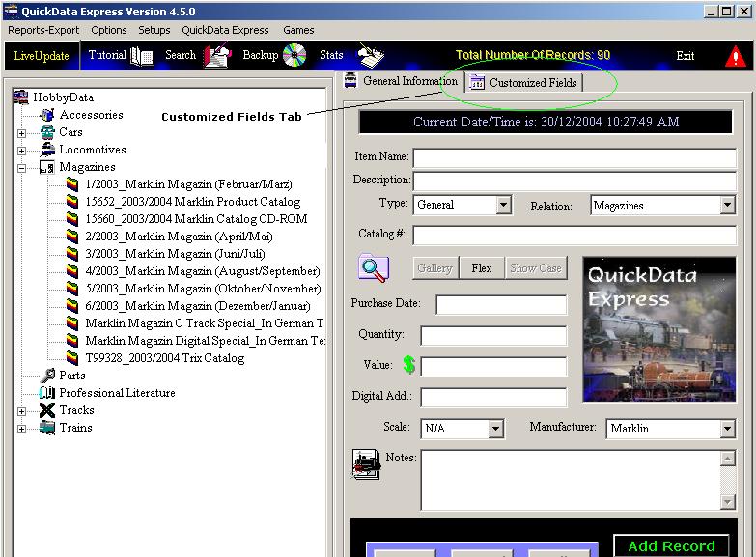Image resolution: width=756 pixels, height=557 pixels.
Task: Click the locomotive Notes icon
Action: (367, 463)
